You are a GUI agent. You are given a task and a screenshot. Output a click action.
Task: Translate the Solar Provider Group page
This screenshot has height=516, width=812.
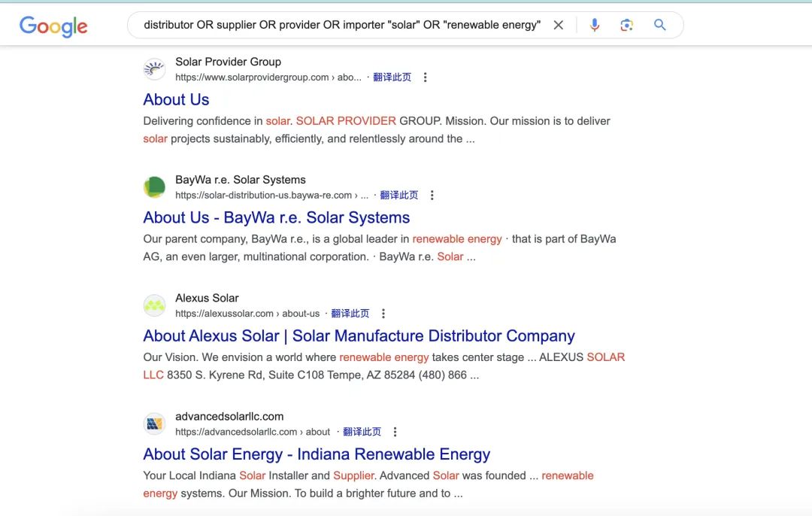pyautogui.click(x=392, y=77)
